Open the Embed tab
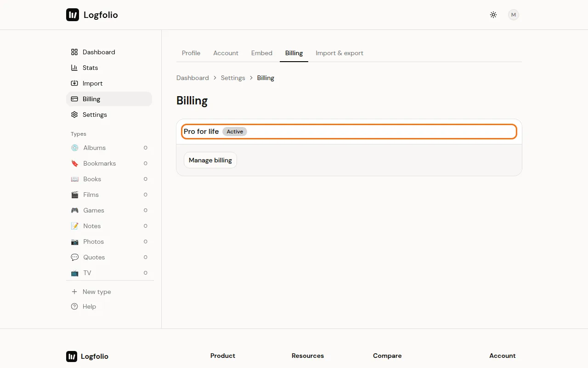588x368 pixels. pyautogui.click(x=262, y=53)
